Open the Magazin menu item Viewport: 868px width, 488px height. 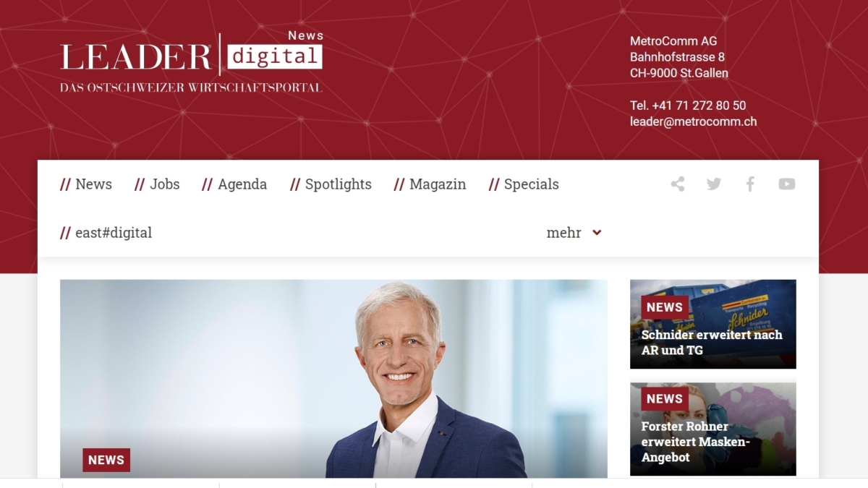[430, 184]
